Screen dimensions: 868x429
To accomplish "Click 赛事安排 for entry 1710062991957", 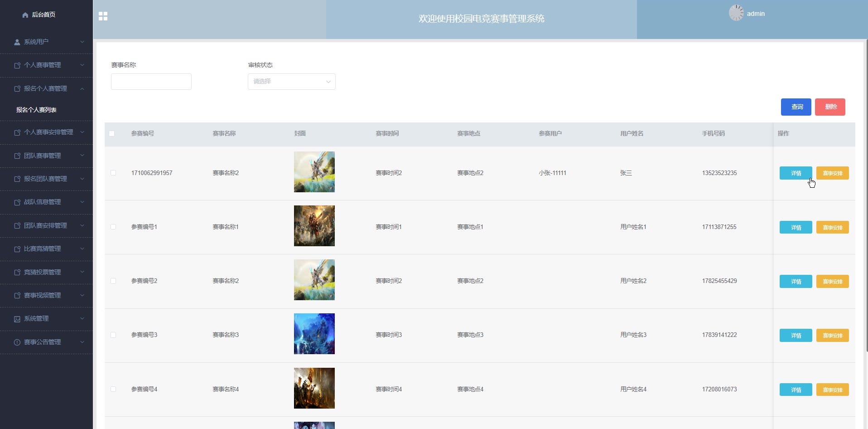I will click(833, 173).
